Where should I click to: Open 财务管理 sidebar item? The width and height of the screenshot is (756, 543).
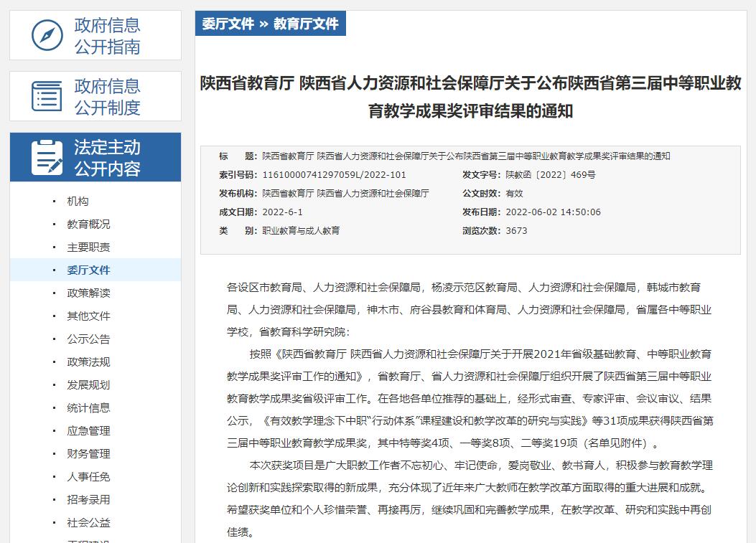point(89,454)
